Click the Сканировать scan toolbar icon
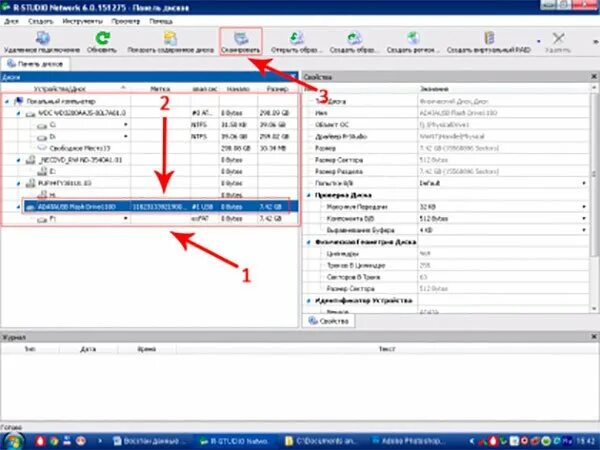Viewport: 600px width, 450px height. pyautogui.click(x=241, y=38)
